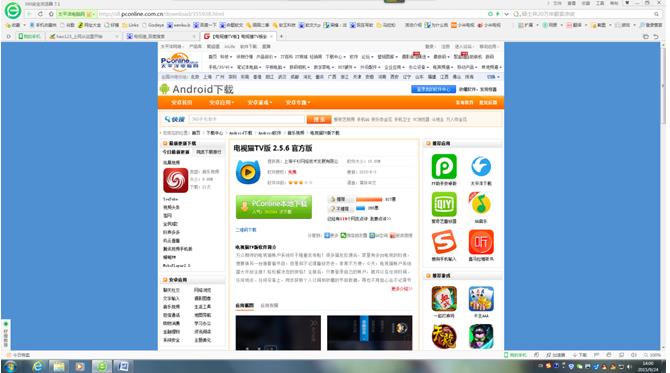Go back with the browser back arrow

click(29, 14)
